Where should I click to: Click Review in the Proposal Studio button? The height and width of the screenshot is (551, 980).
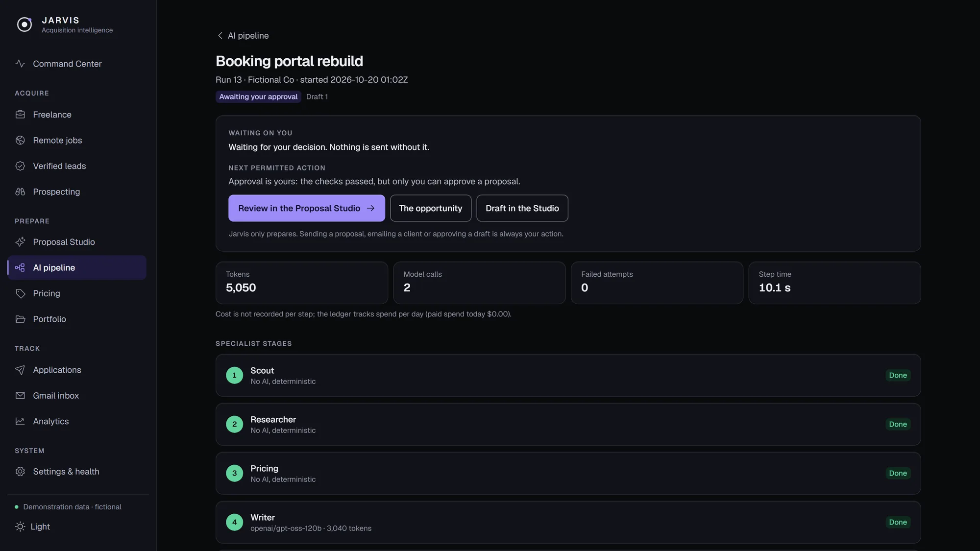click(307, 208)
